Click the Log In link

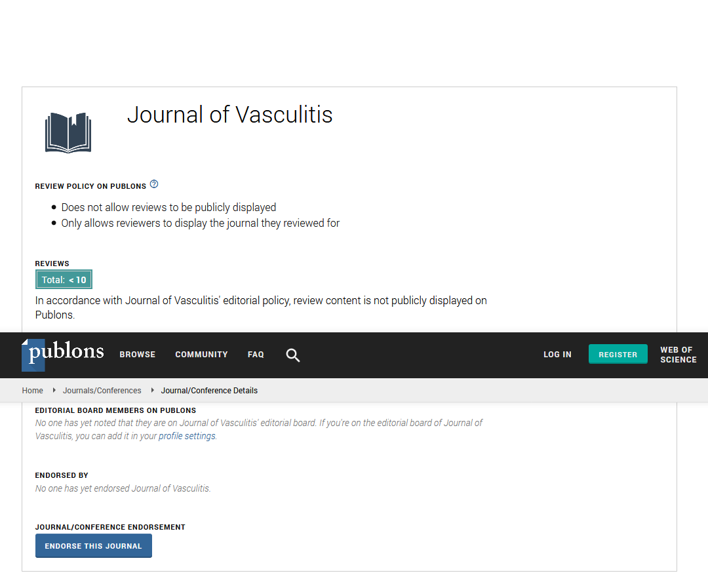(557, 355)
